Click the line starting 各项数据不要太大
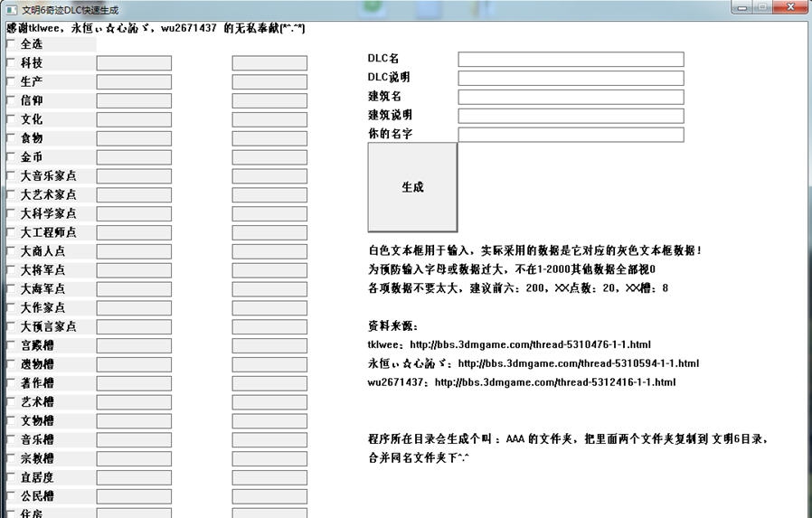812x518 pixels. click(x=518, y=288)
